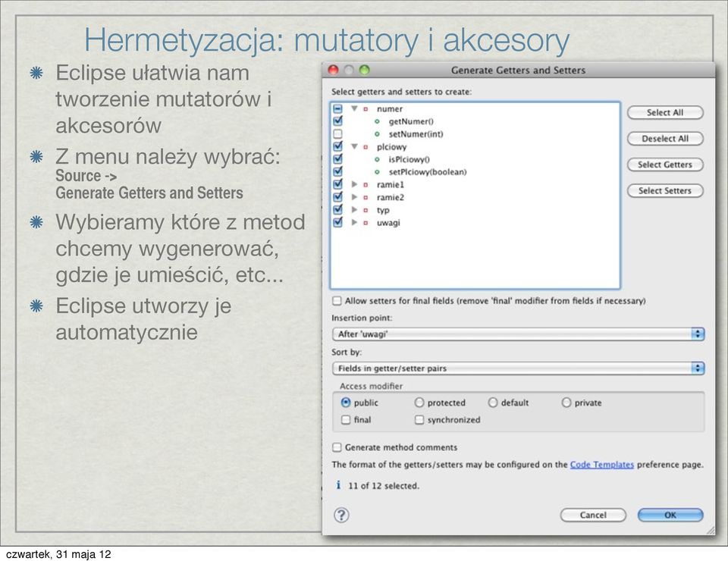Click the red field icon next to numer
The image size is (728, 561).
pyautogui.click(x=366, y=109)
